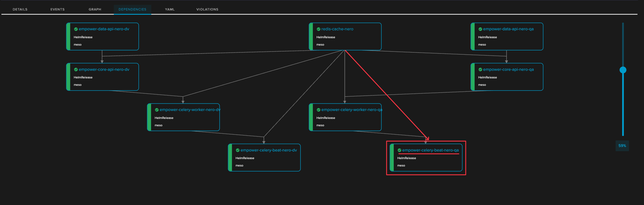This screenshot has height=205, width=644.
Task: Open the Details tab
Action: pos(20,9)
